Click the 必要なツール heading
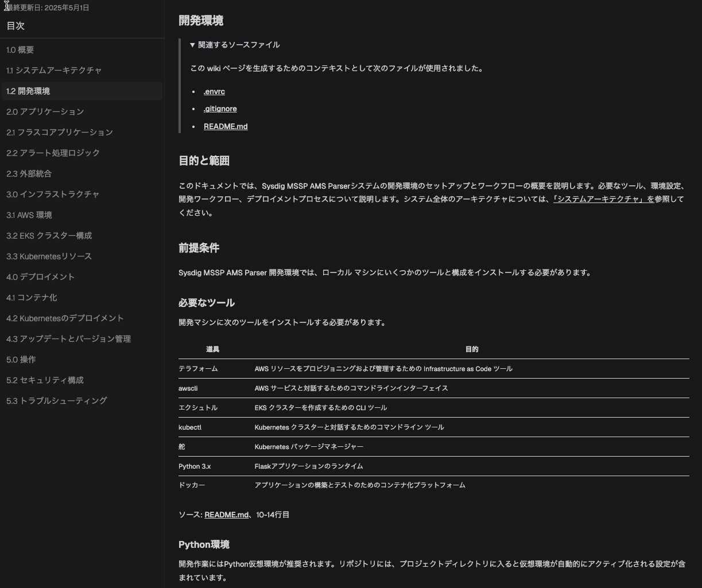 coord(207,303)
